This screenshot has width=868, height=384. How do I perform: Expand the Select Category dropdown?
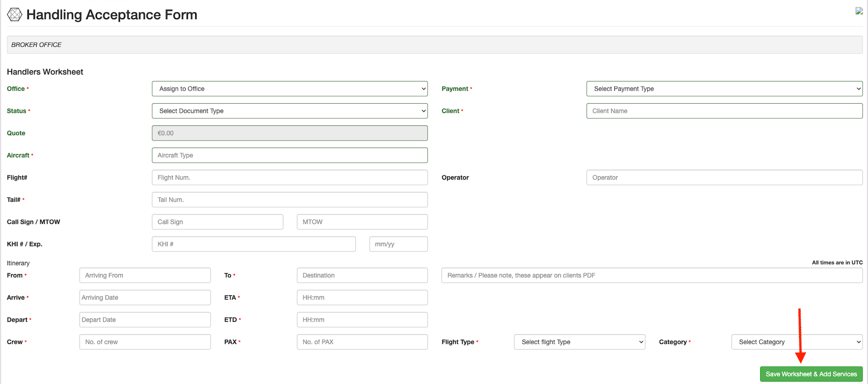click(797, 342)
